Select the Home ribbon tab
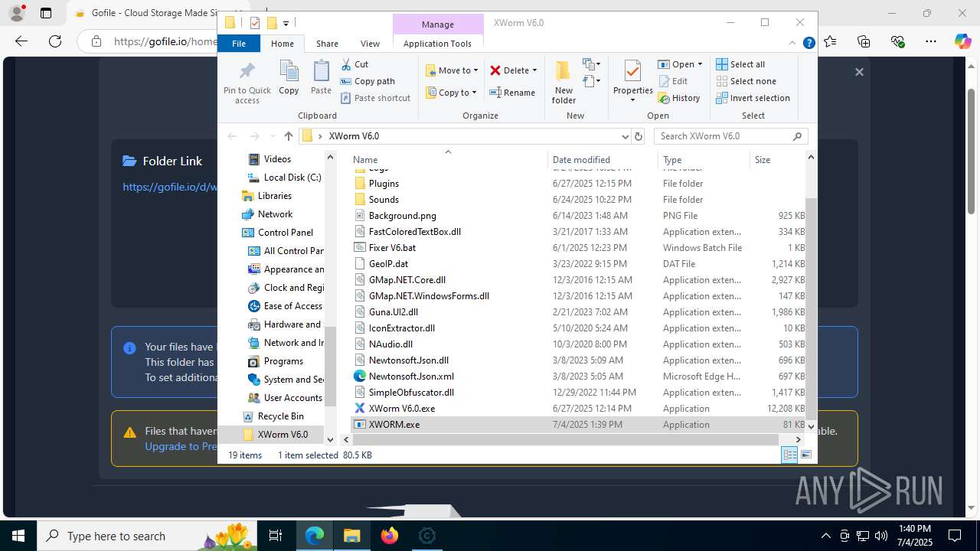 pyautogui.click(x=283, y=44)
